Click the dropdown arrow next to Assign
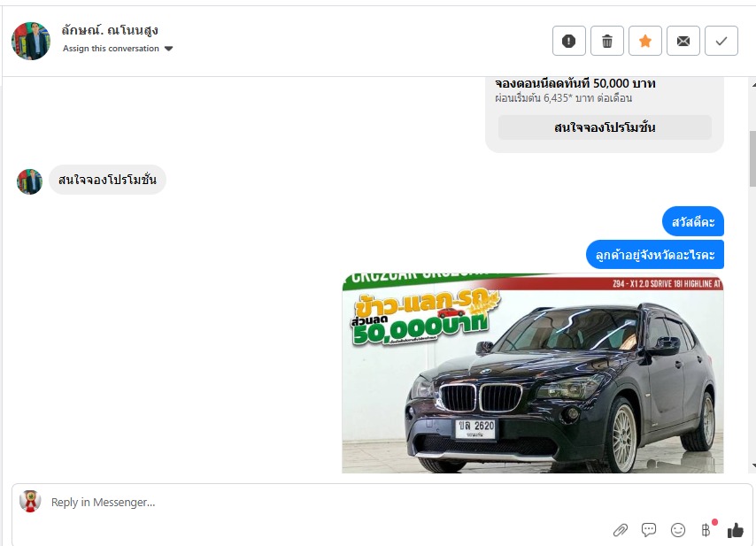 coord(168,49)
